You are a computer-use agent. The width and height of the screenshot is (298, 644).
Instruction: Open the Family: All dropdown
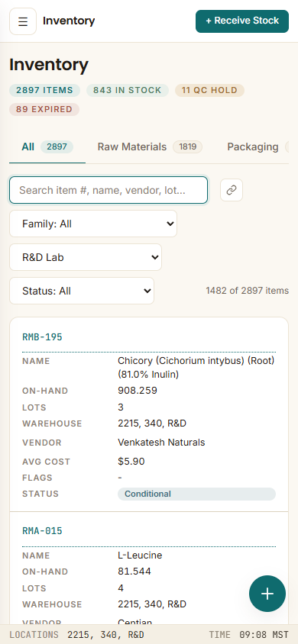pos(93,224)
